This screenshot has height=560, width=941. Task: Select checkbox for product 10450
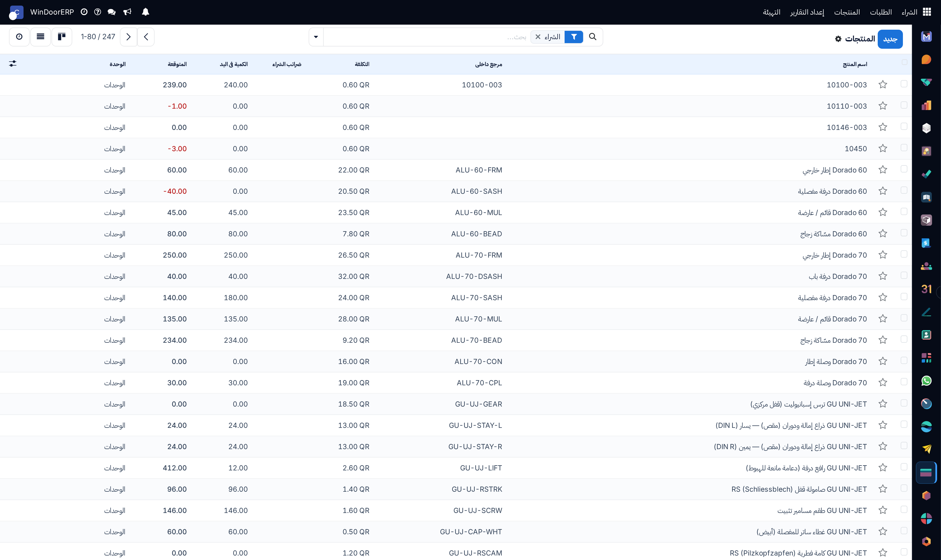click(x=904, y=148)
